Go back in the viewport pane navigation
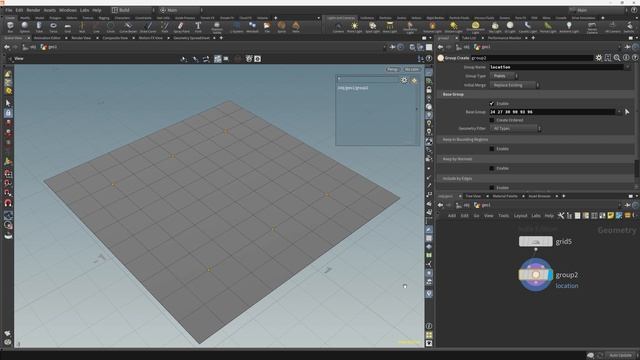Viewport: 640px width, 360px height. [x=7, y=47]
